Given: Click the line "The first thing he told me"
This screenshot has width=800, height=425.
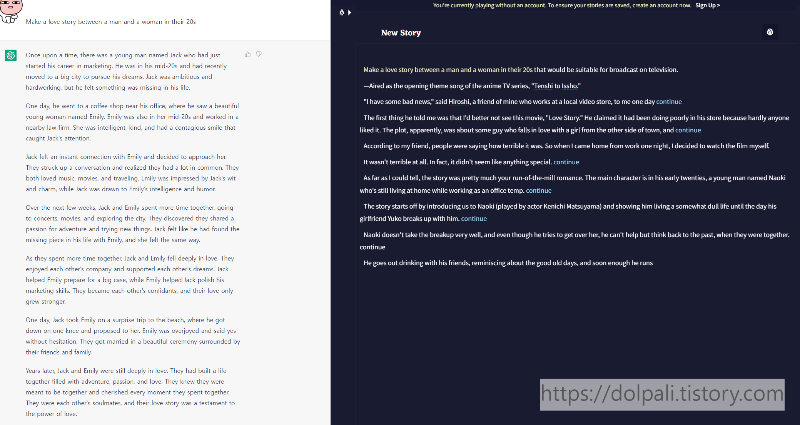Looking at the screenshot, I should click(x=574, y=124).
